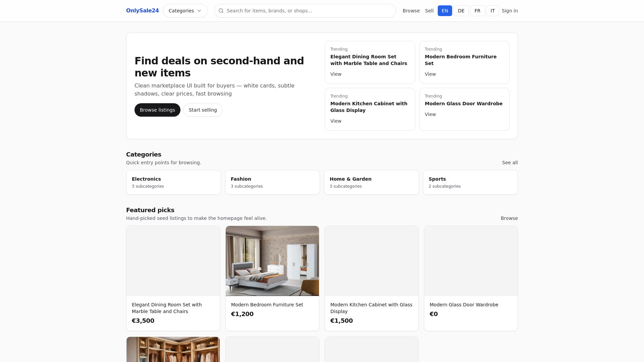Open the Sports category card
Viewport: 644px width, 362px height.
(x=470, y=182)
